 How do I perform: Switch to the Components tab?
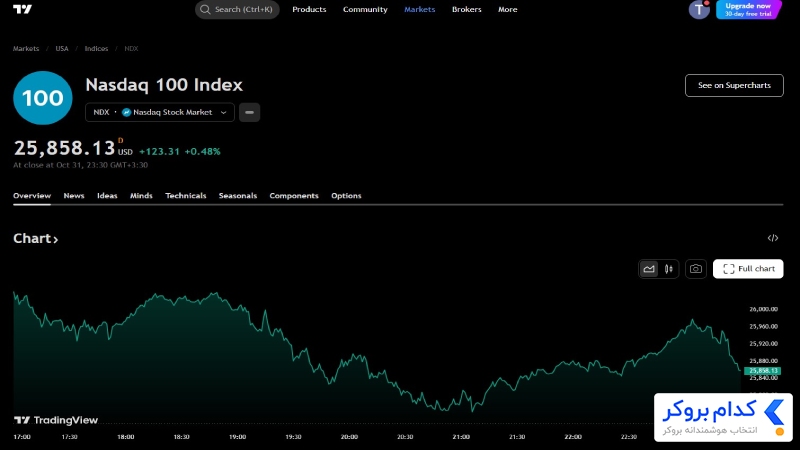pyautogui.click(x=294, y=195)
